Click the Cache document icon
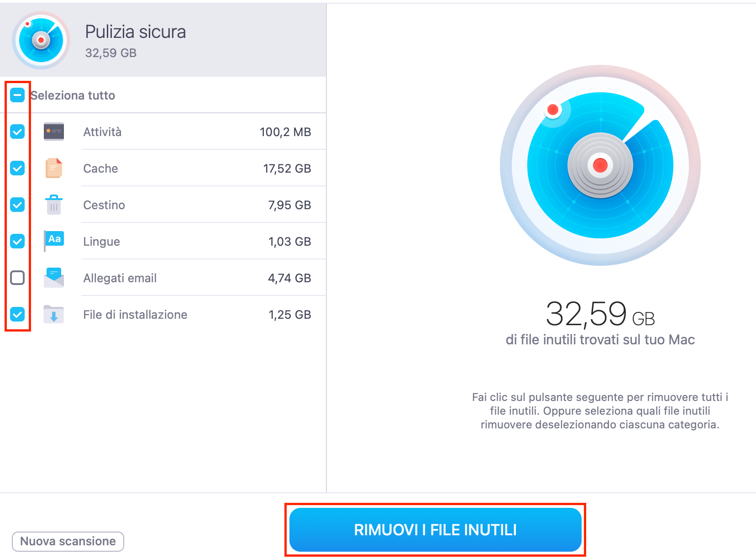Screen dimensions: 756x559 pyautogui.click(x=53, y=168)
